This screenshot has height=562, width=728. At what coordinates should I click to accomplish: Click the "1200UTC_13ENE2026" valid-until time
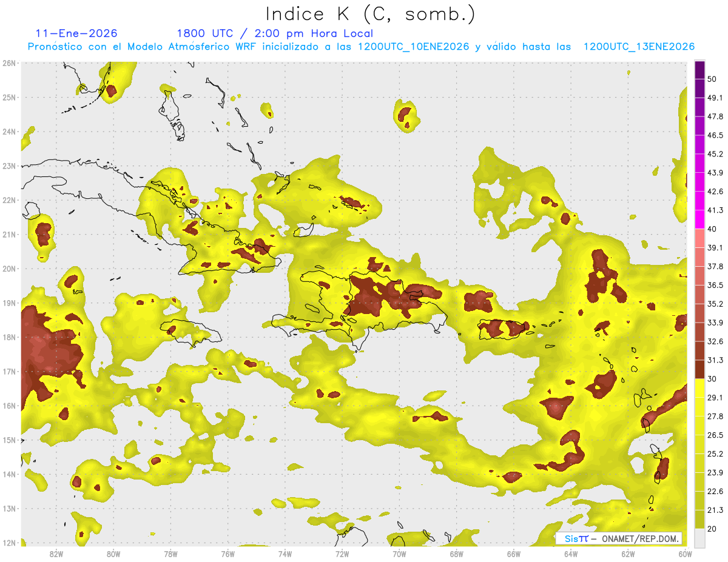639,47
